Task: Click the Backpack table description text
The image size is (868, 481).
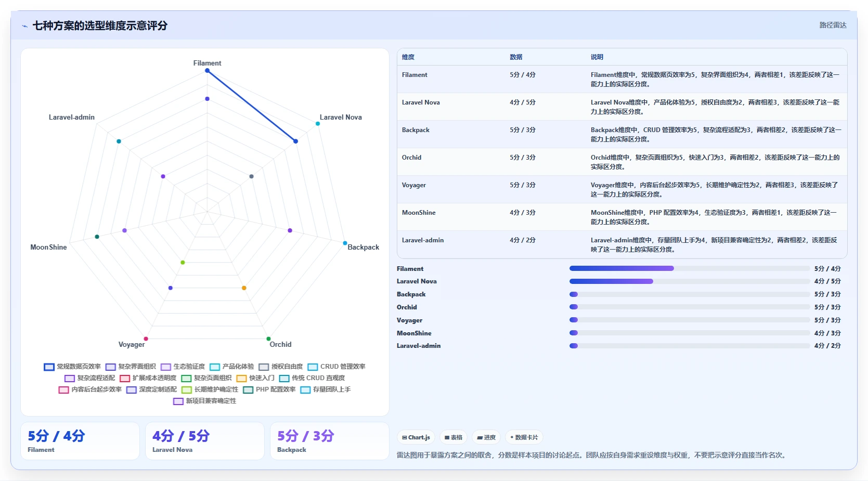Action: click(716, 135)
